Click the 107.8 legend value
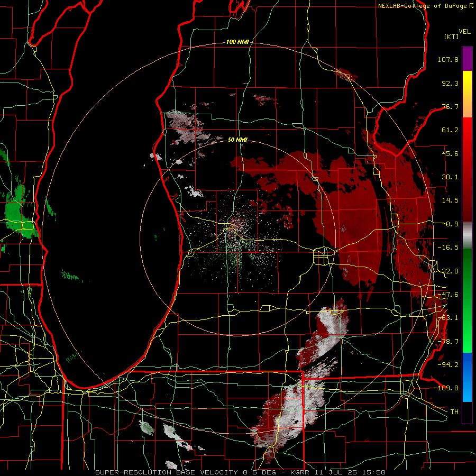The width and height of the screenshot is (476, 476). click(448, 59)
